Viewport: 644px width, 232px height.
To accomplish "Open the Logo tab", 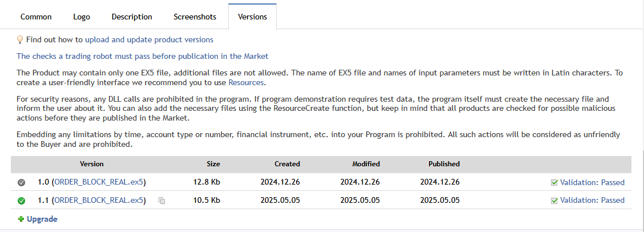I will (x=82, y=17).
